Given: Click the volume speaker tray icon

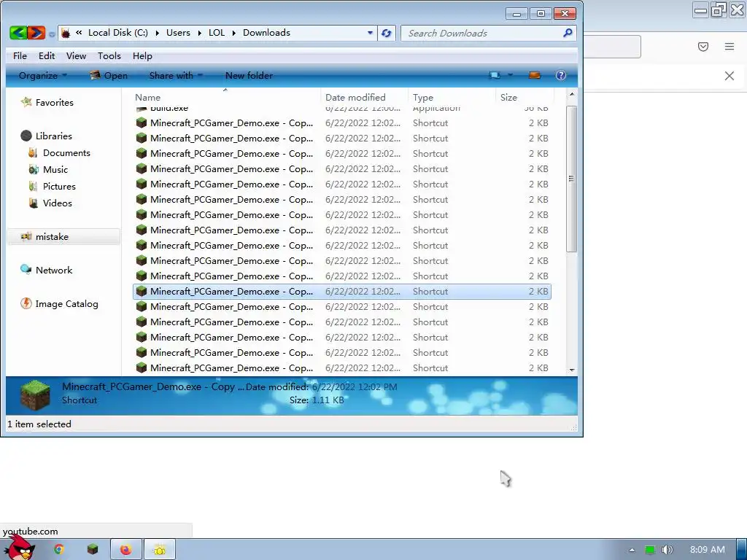Looking at the screenshot, I should (x=667, y=550).
